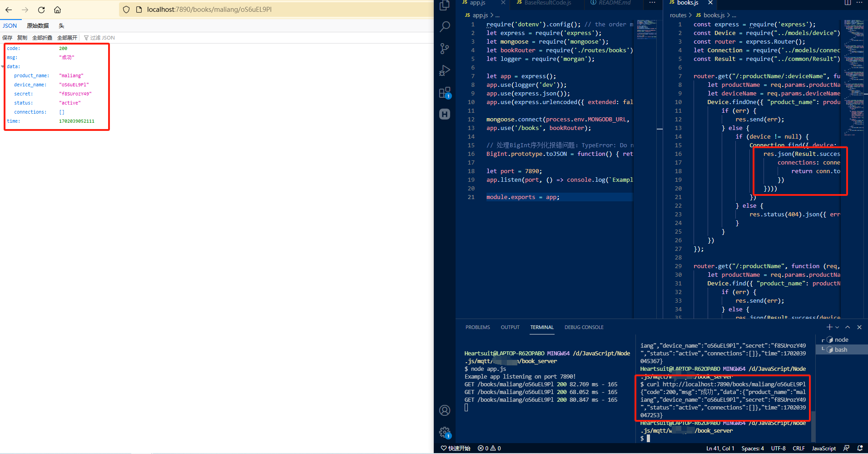868x454 pixels.
Task: Open the H extension icon in activity bar
Action: [445, 114]
